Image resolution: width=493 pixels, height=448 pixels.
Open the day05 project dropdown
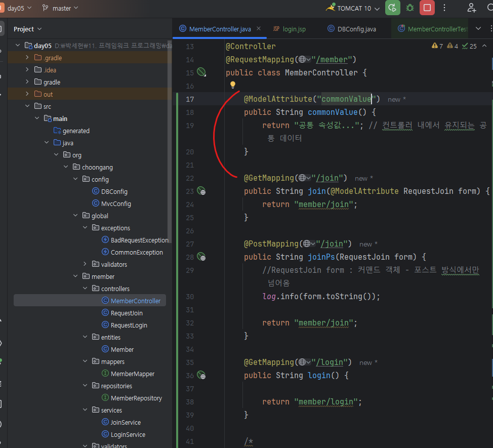[x=19, y=8]
